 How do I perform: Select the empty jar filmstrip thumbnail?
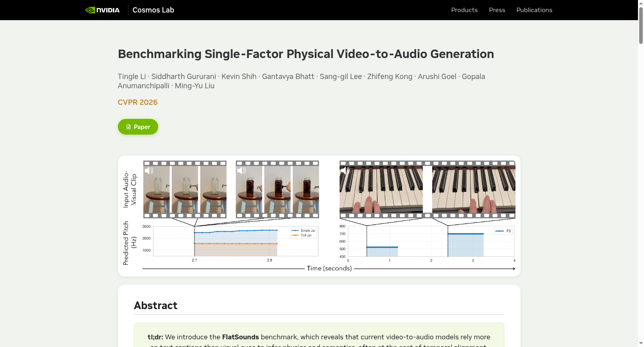point(185,189)
